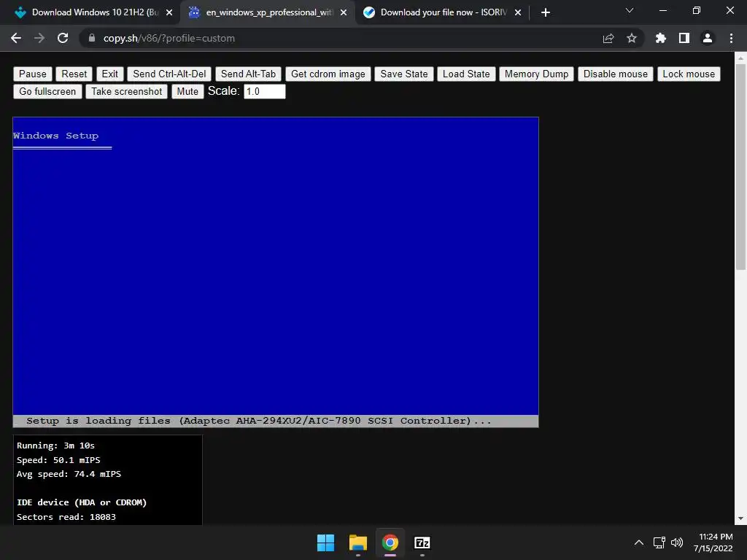Screen dimensions: 747x560
Task: Click the page vertical scrollbar
Action: [x=740, y=167]
